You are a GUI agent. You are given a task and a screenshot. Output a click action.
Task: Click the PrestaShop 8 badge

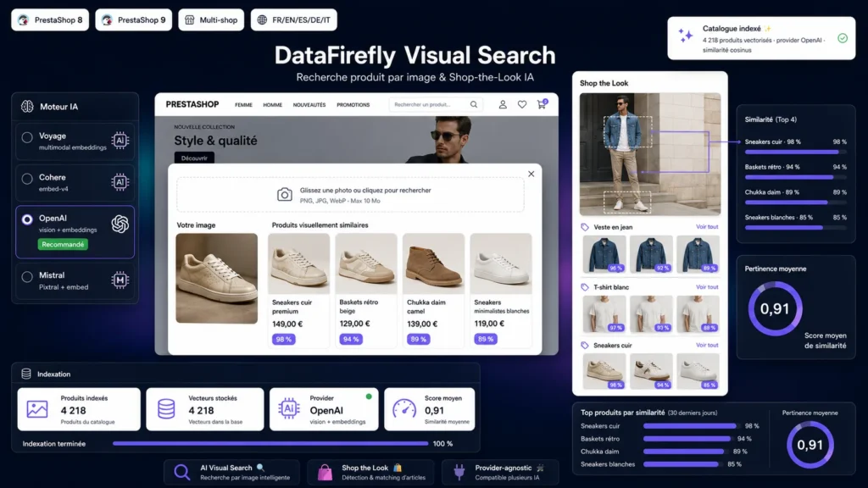click(x=50, y=20)
